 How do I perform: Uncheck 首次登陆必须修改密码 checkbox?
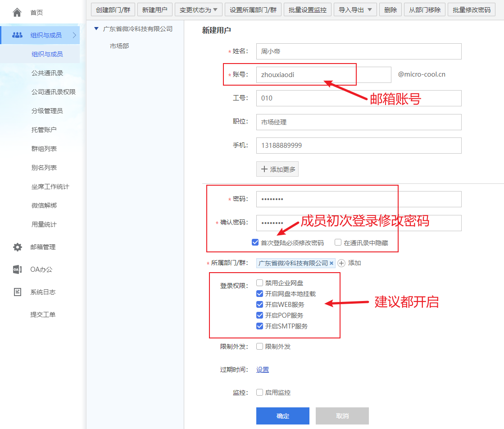point(255,242)
